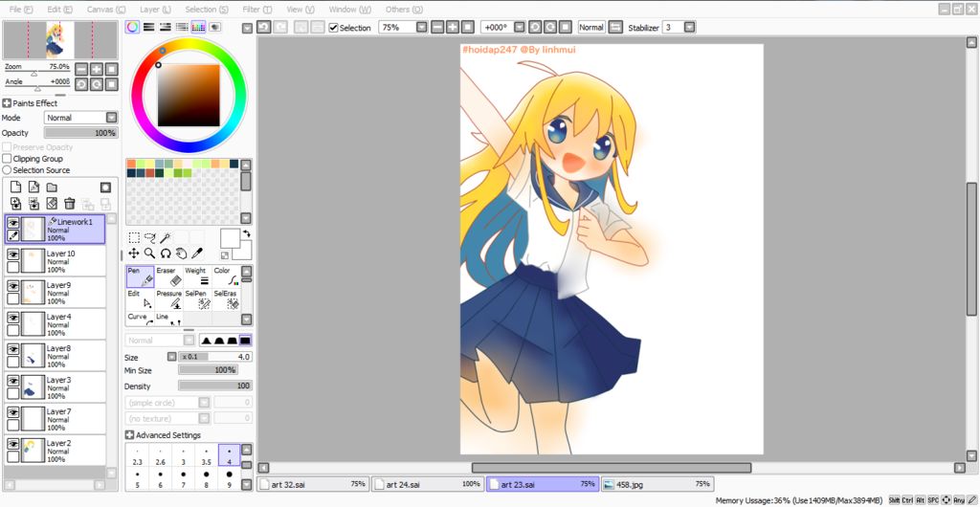Open the color panel options dropdown arrow

pyautogui.click(x=248, y=28)
